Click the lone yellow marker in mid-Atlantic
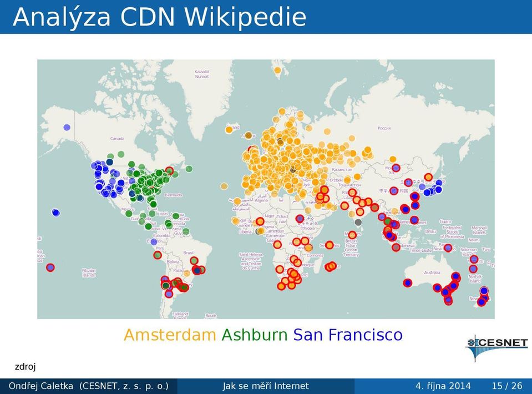This screenshot has width=532, height=394. (x=224, y=186)
